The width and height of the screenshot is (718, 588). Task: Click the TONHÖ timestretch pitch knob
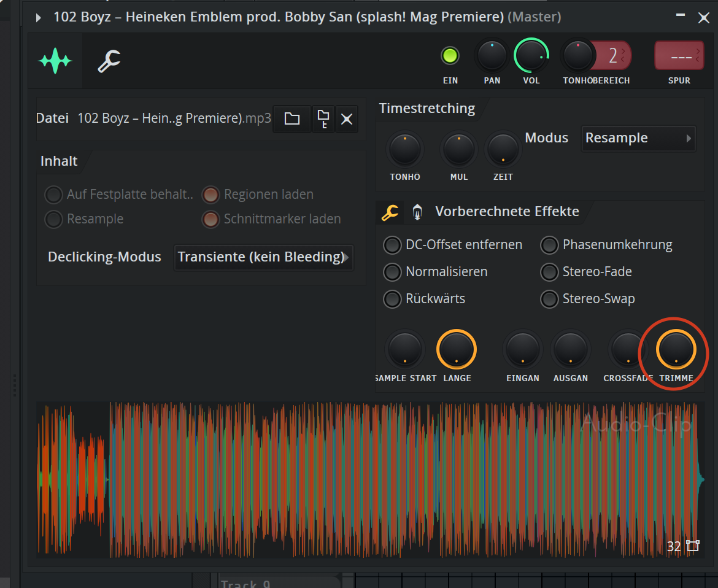[x=405, y=149]
